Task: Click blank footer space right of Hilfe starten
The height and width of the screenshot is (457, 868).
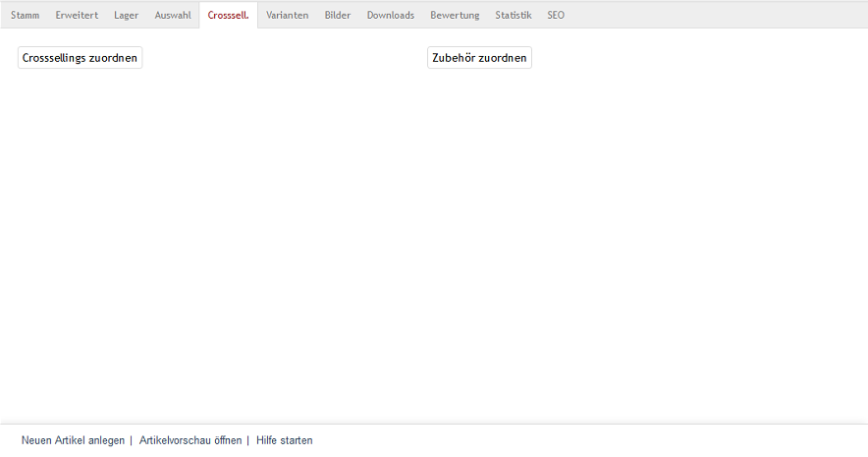Action: point(589,440)
